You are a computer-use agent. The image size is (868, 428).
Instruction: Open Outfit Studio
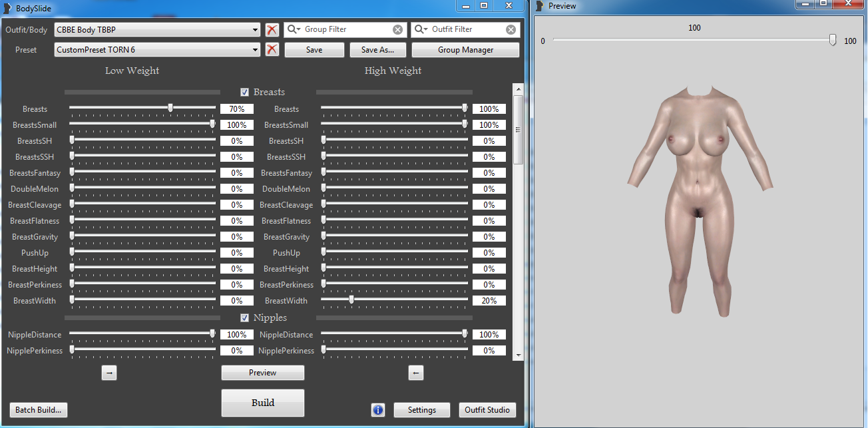(x=487, y=410)
